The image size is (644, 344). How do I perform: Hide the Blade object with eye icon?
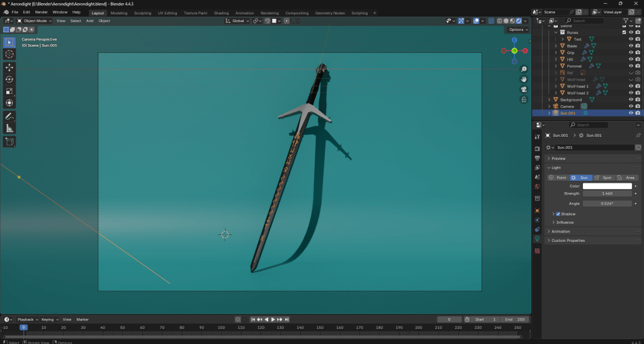click(x=631, y=46)
